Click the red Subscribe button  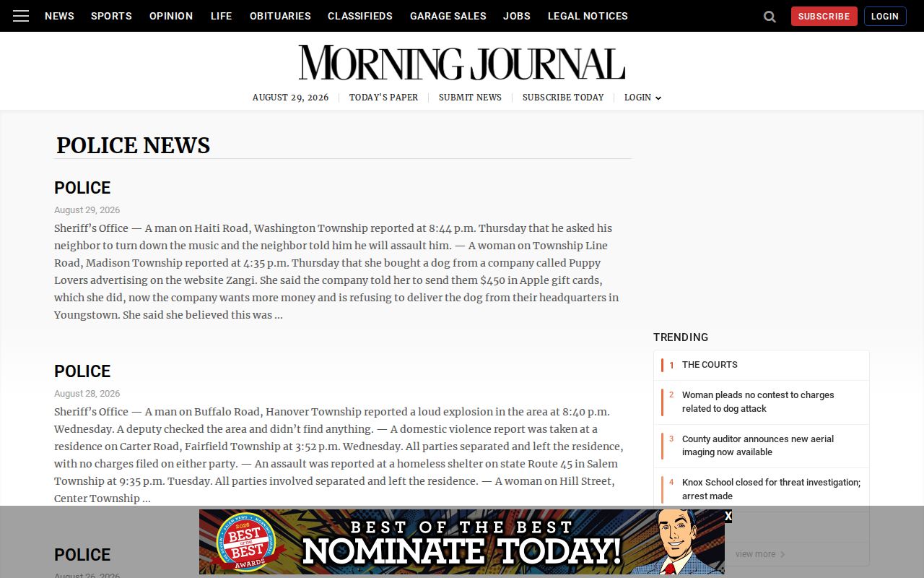pos(824,17)
